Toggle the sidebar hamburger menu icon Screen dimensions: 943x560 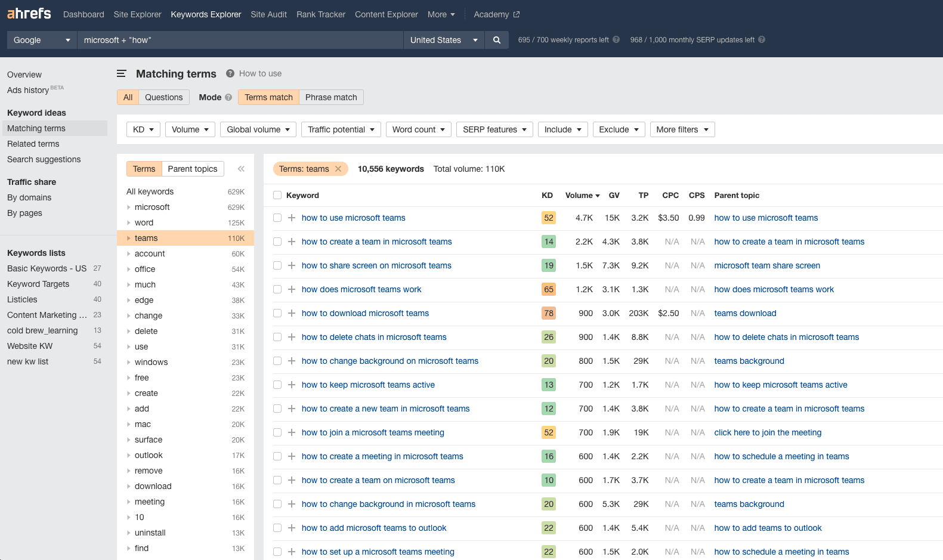[x=122, y=74]
